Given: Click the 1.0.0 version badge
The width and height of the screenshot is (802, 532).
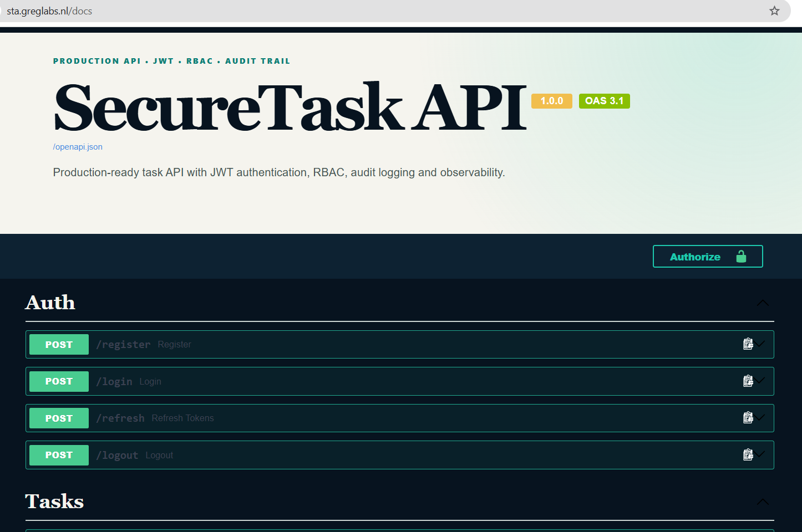Looking at the screenshot, I should tap(552, 101).
